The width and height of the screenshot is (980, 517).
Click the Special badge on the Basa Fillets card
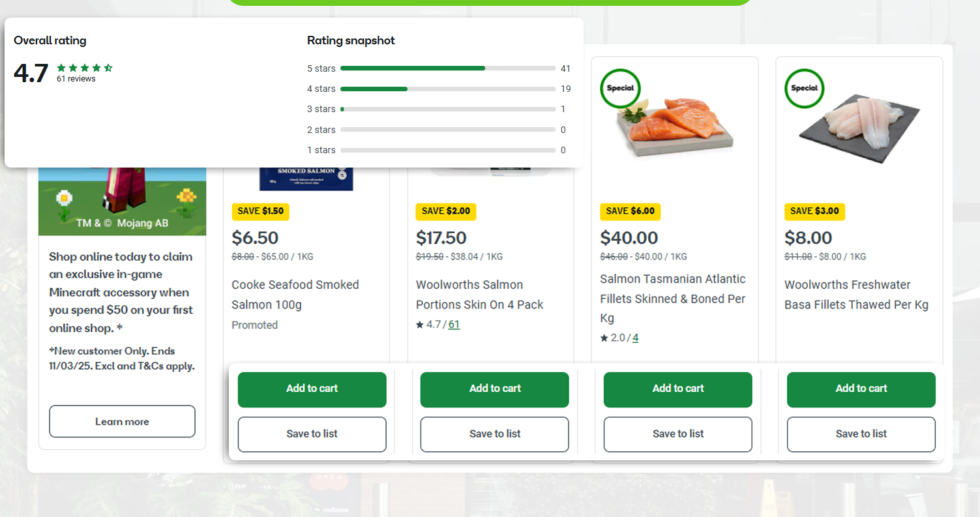(804, 89)
